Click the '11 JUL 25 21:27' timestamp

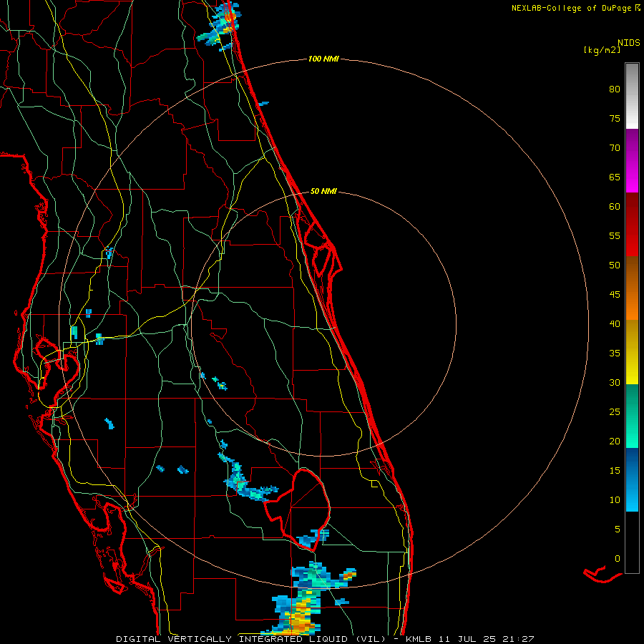(x=487, y=639)
